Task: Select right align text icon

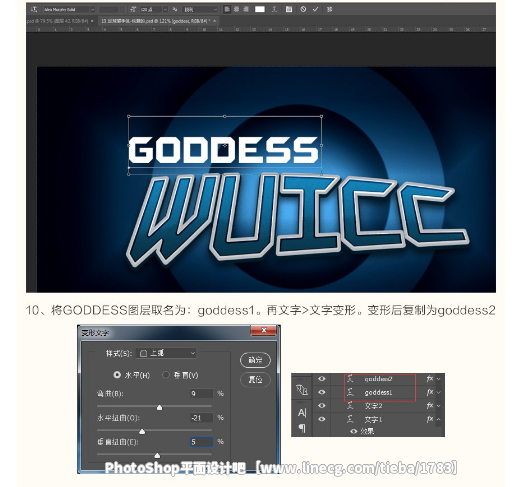Action: coord(246,9)
